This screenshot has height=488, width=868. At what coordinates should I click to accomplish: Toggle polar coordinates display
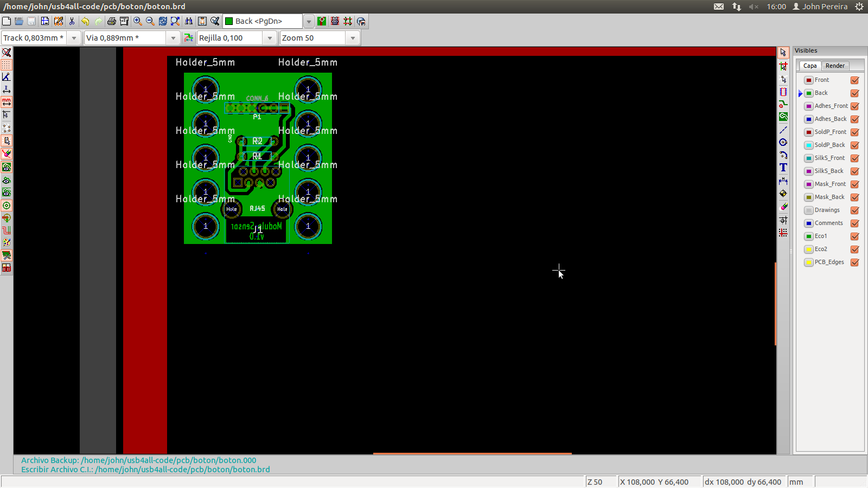click(7, 77)
